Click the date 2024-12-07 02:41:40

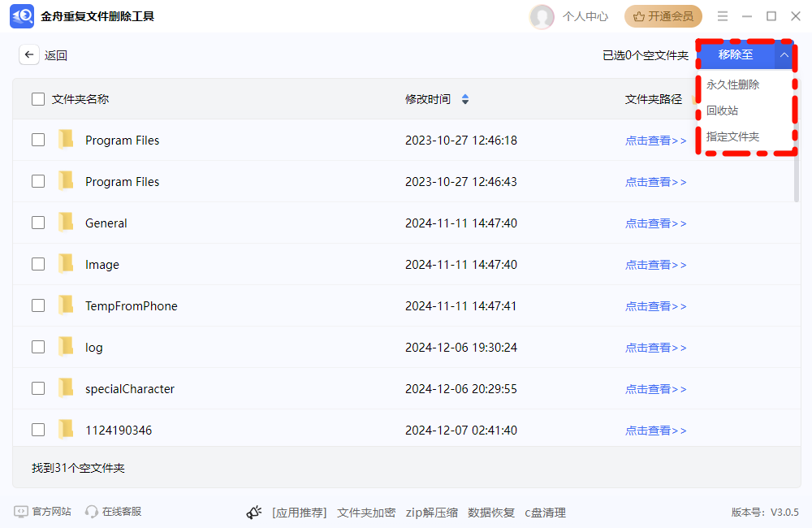(x=461, y=430)
